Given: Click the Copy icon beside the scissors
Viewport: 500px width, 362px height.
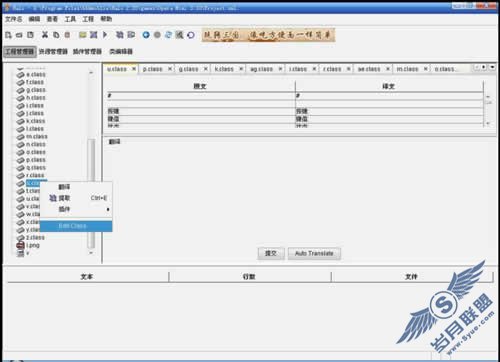Looking at the screenshot, I should point(56,35).
